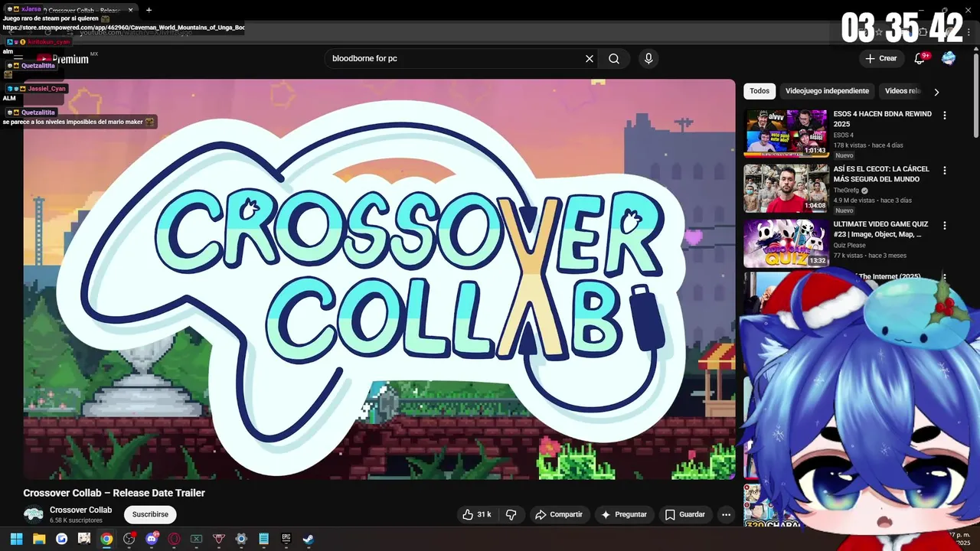The width and height of the screenshot is (980, 551).
Task: Click the 6.58 K suscriptores text
Action: [x=76, y=520]
